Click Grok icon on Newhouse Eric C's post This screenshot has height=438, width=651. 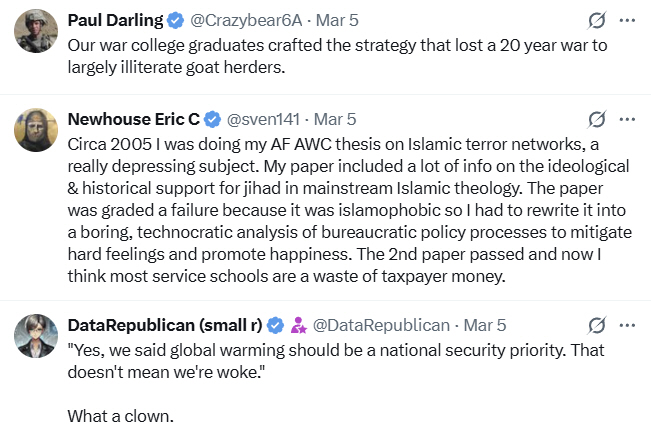[x=597, y=119]
